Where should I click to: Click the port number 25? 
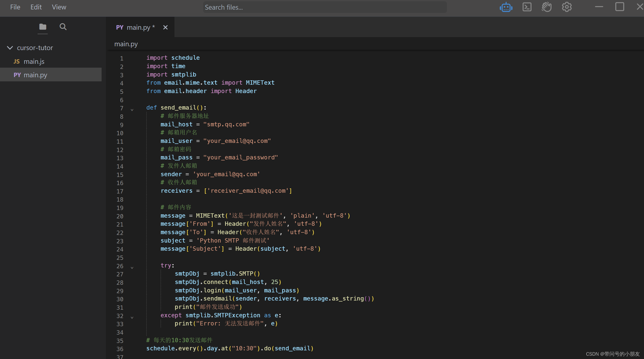(275, 282)
